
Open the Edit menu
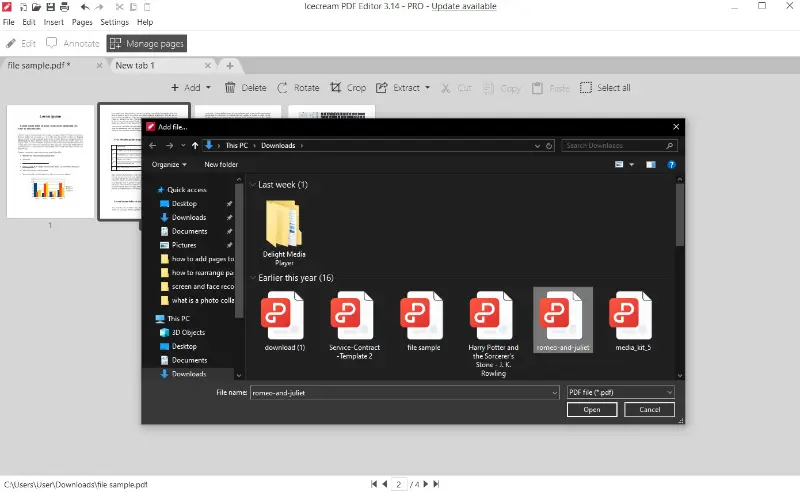29,22
